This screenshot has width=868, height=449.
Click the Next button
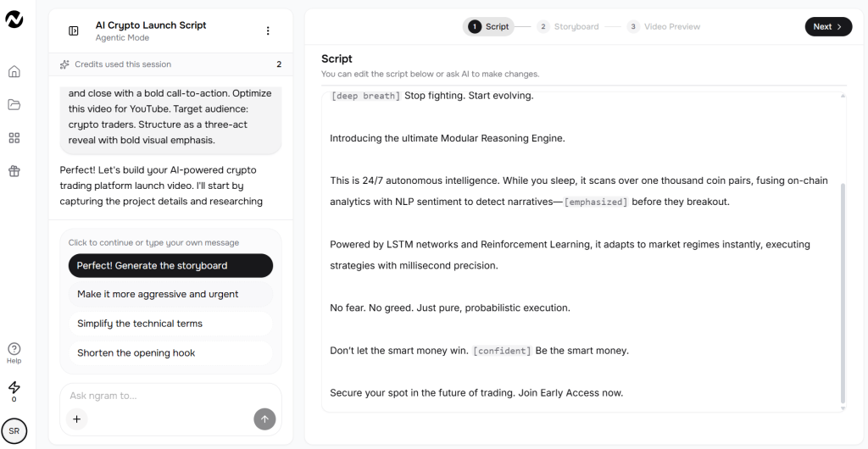point(827,26)
